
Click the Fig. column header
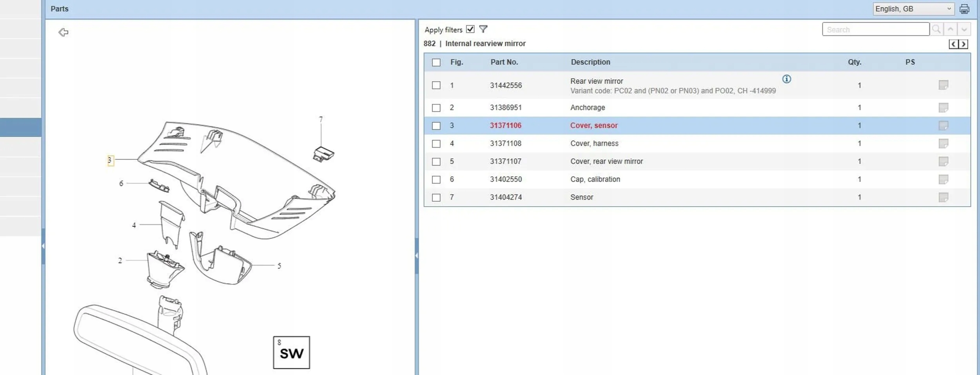tap(457, 62)
